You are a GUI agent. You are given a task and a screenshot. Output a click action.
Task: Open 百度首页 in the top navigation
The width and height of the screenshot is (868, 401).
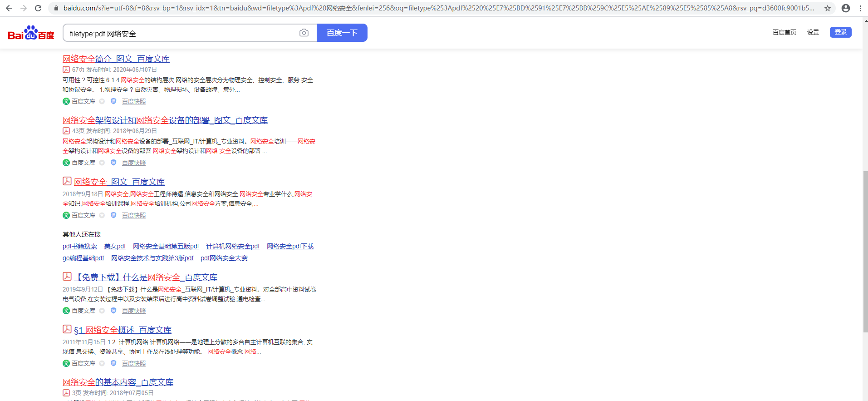click(785, 32)
